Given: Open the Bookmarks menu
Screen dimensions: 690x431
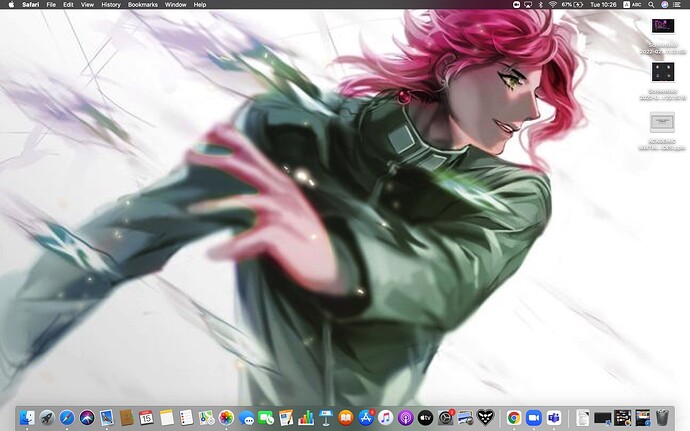Looking at the screenshot, I should pyautogui.click(x=143, y=4).
